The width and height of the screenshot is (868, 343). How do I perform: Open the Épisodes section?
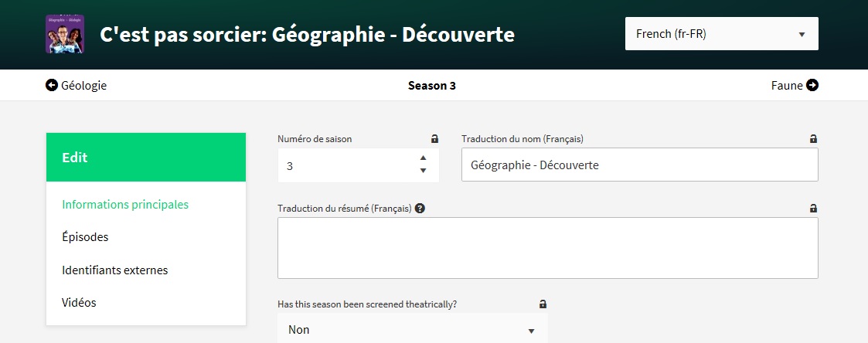click(85, 237)
